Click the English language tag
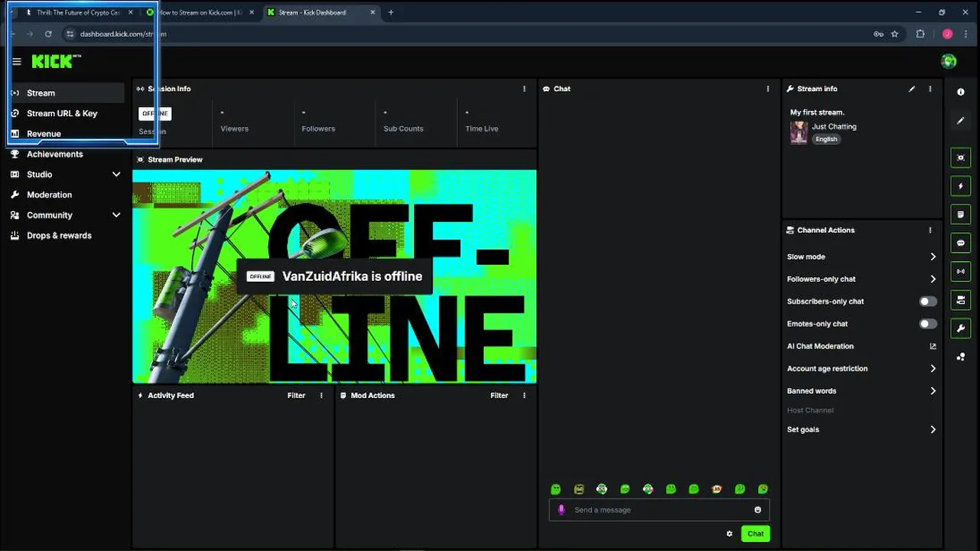The width and height of the screenshot is (980, 551). [826, 139]
